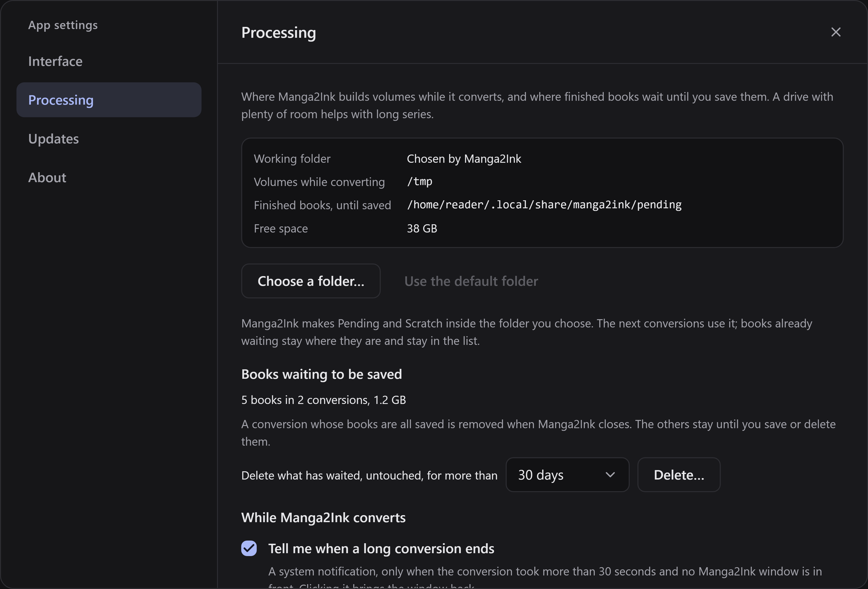Click the Books waiting to be saved heading

[x=322, y=374]
